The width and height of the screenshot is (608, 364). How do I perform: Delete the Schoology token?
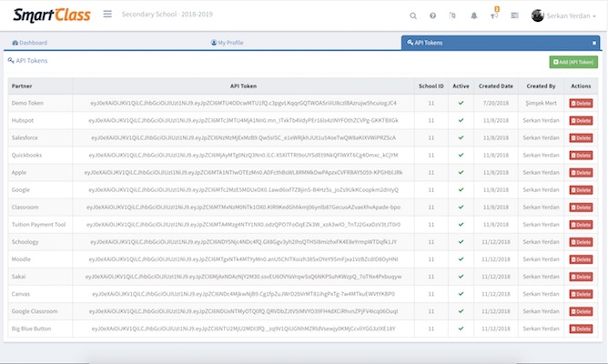tap(581, 242)
